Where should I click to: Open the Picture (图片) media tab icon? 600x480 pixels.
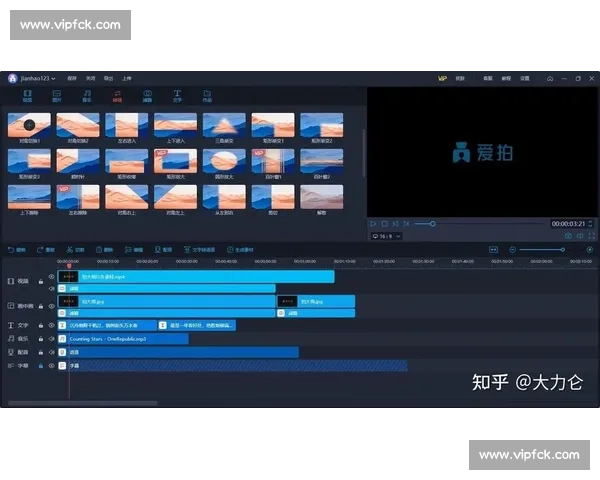[x=57, y=96]
